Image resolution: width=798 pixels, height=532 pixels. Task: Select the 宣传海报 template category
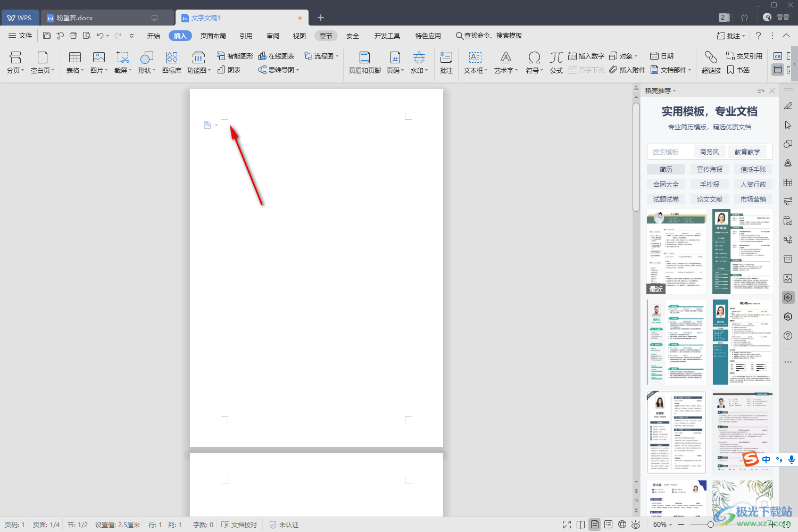[710, 169]
